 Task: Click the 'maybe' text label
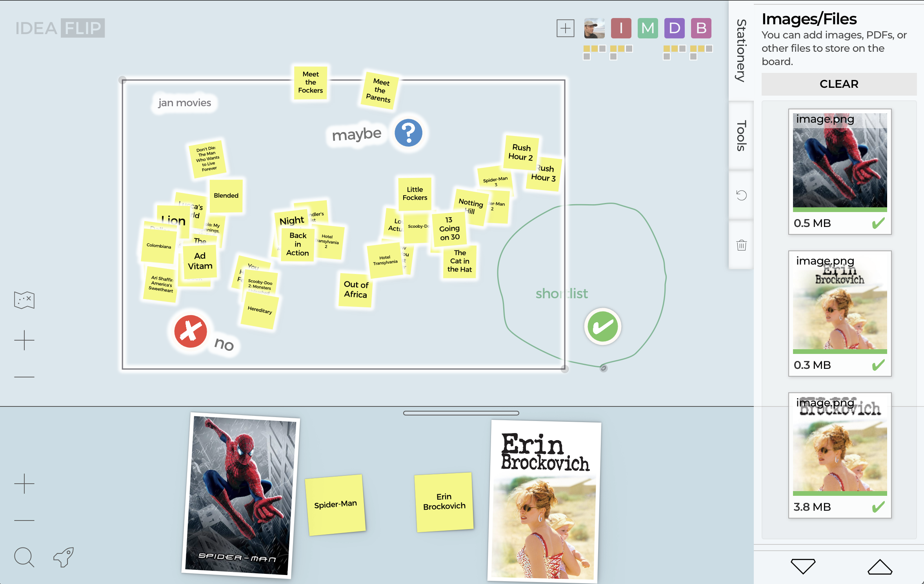click(x=357, y=134)
